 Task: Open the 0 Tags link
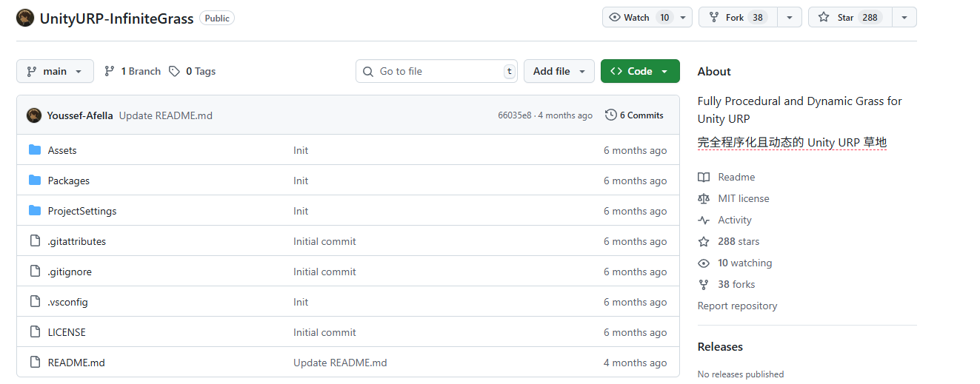click(192, 71)
